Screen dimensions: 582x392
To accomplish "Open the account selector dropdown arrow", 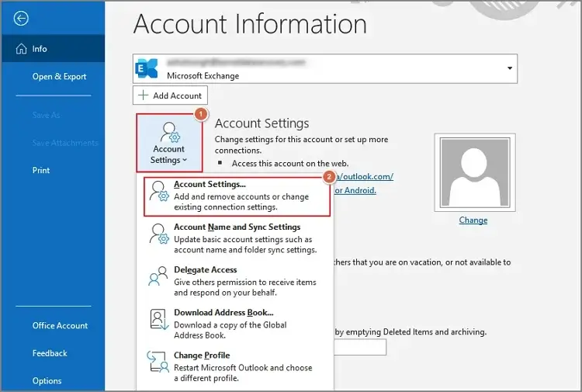I will (510, 68).
